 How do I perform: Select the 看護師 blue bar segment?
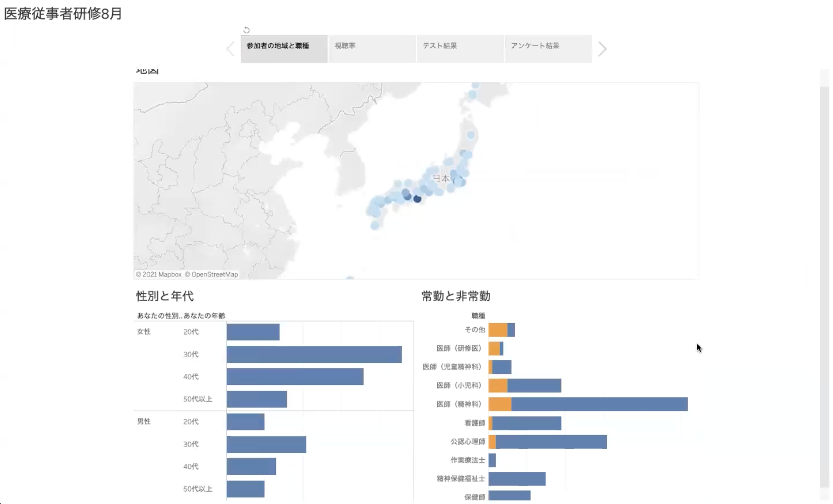[x=526, y=423]
